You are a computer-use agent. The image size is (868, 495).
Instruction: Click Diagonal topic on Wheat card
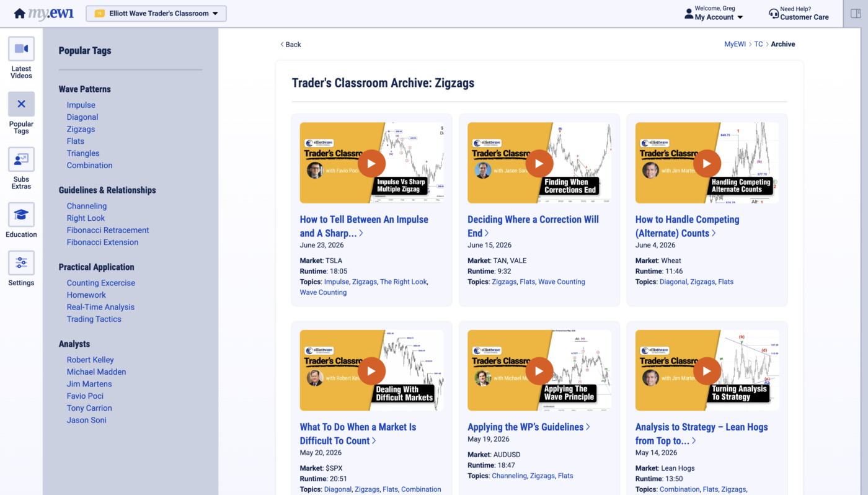pyautogui.click(x=673, y=282)
